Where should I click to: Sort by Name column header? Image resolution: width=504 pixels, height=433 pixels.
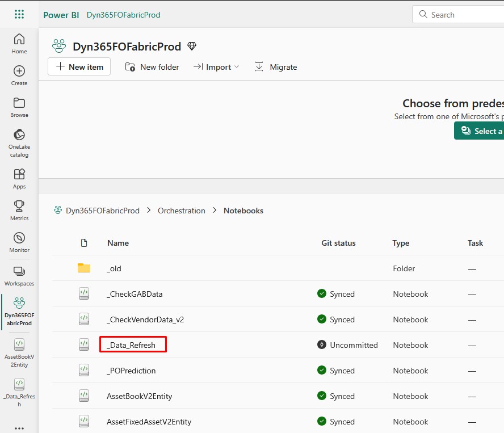point(118,243)
